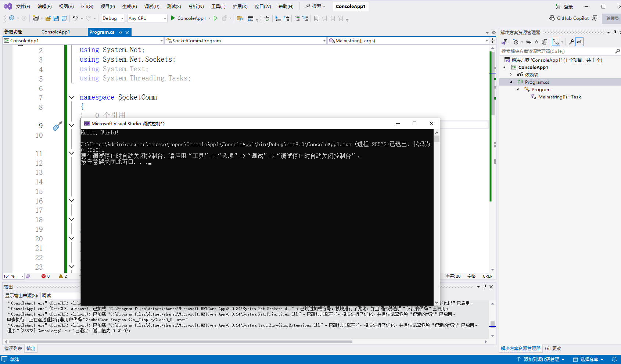Switch views icon in Solution Explorer toolbar
The height and width of the screenshot is (364, 621).
click(x=505, y=42)
